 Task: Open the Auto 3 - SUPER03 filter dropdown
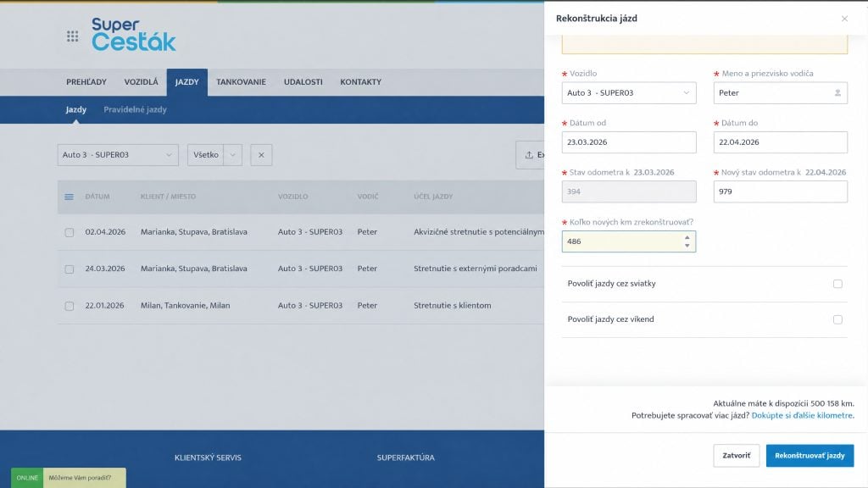click(118, 155)
